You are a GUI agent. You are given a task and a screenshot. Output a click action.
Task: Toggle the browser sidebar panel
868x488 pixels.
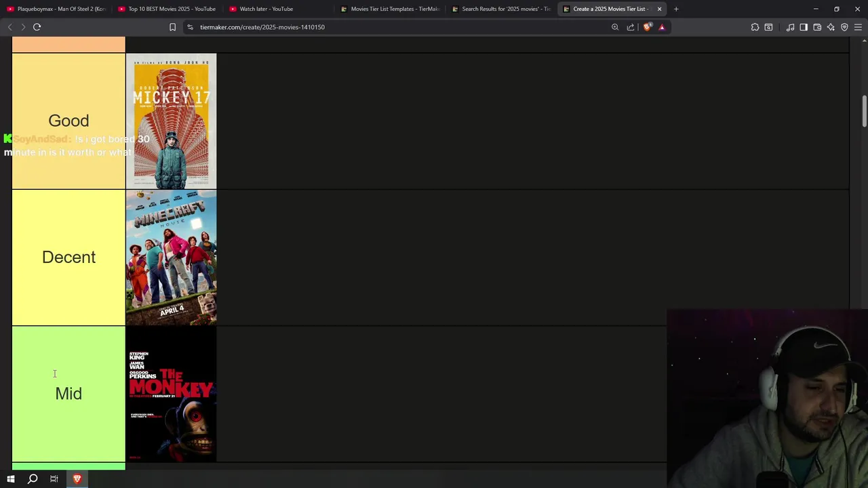pos(804,27)
